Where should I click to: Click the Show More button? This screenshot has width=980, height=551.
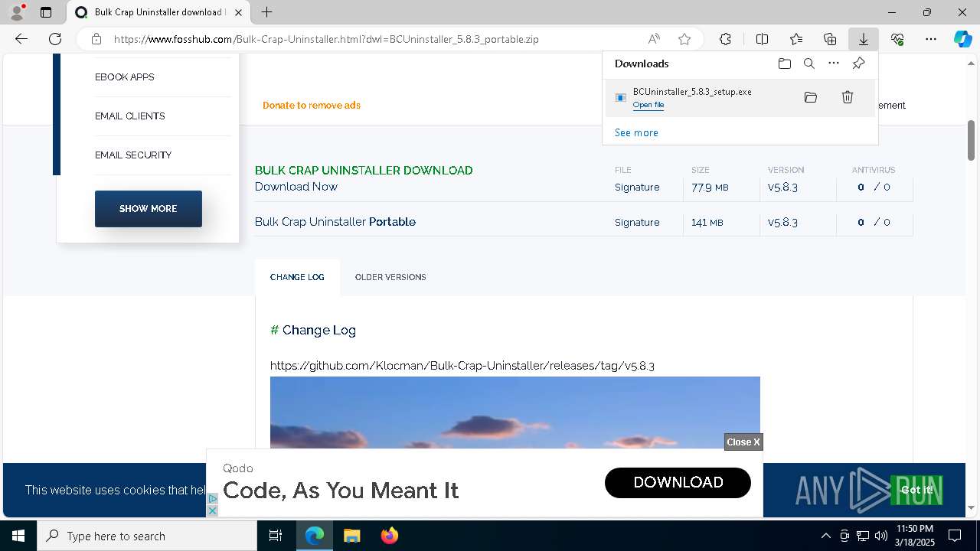tap(149, 209)
